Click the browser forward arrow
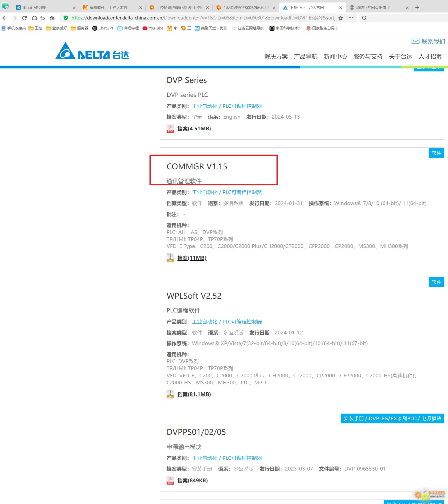 coord(14,18)
